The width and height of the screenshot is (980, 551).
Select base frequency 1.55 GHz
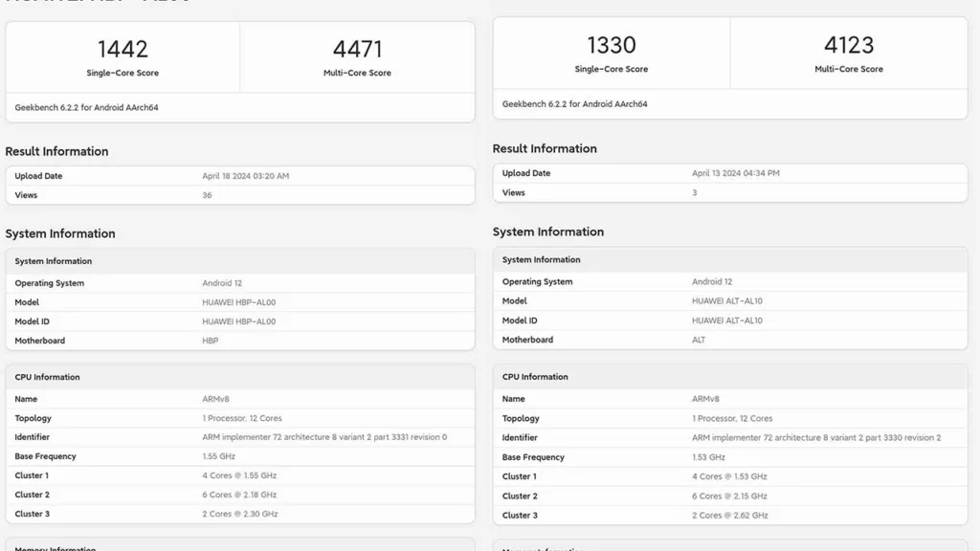click(219, 456)
